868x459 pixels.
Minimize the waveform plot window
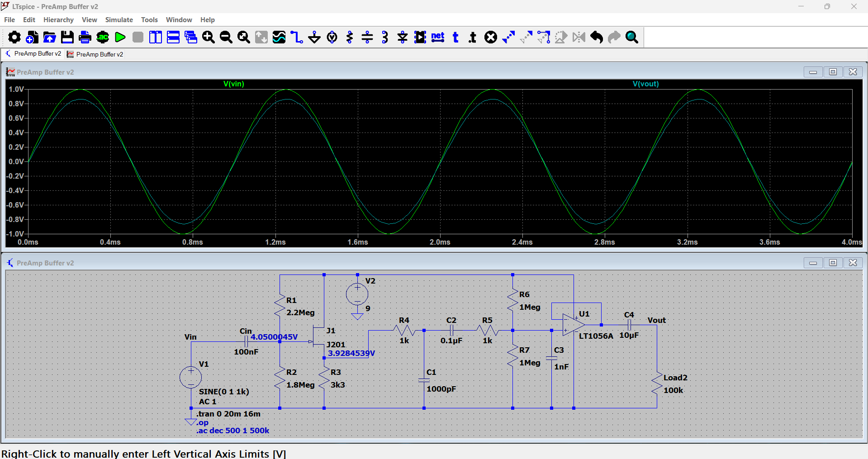tap(813, 72)
